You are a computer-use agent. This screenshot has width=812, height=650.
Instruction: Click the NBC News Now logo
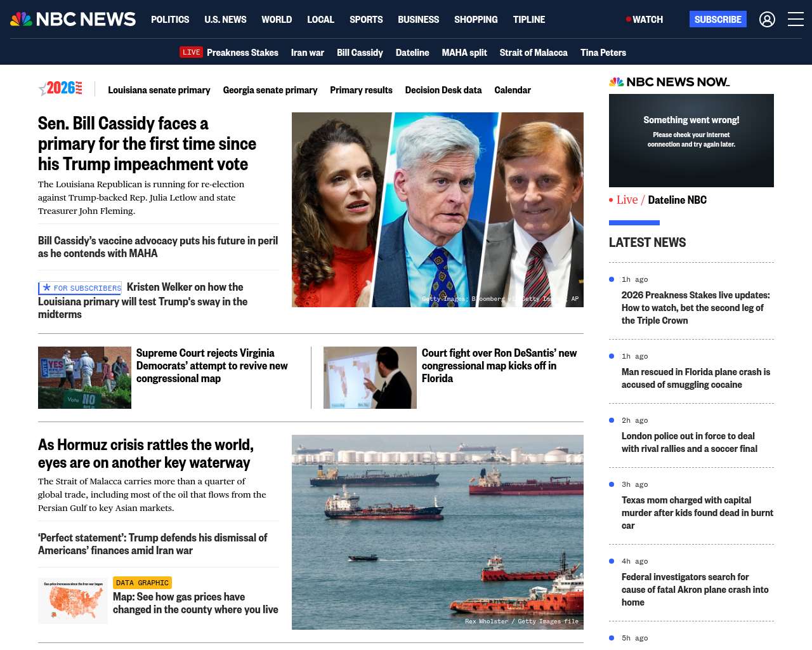(x=669, y=82)
